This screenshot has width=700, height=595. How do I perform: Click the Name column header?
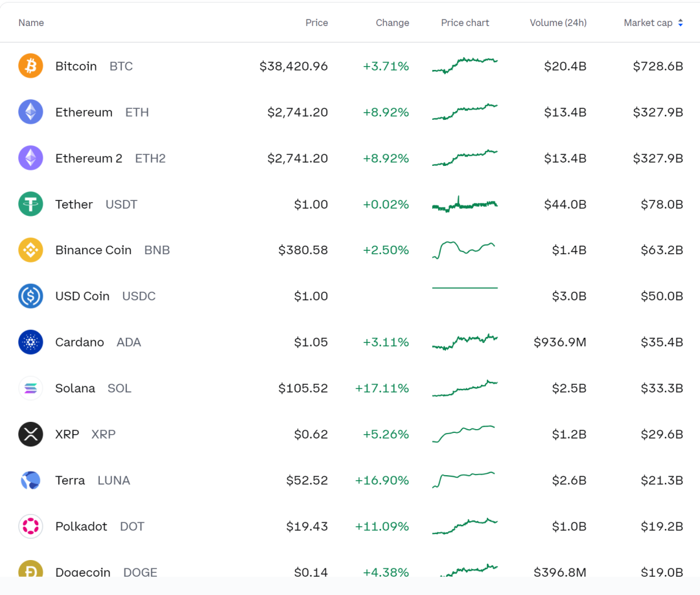coord(31,23)
